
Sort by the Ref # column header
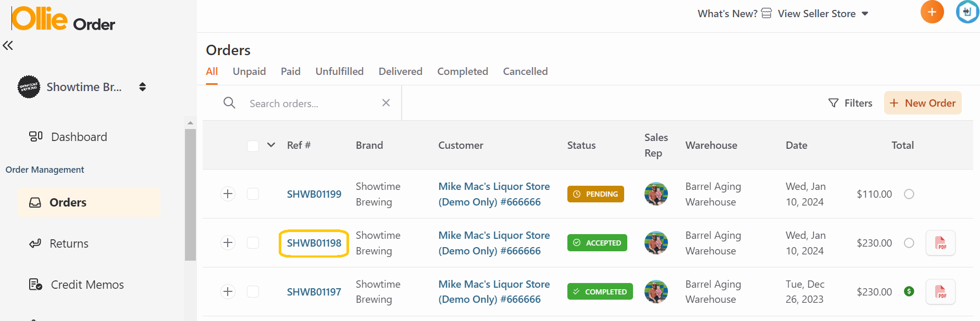click(x=299, y=145)
